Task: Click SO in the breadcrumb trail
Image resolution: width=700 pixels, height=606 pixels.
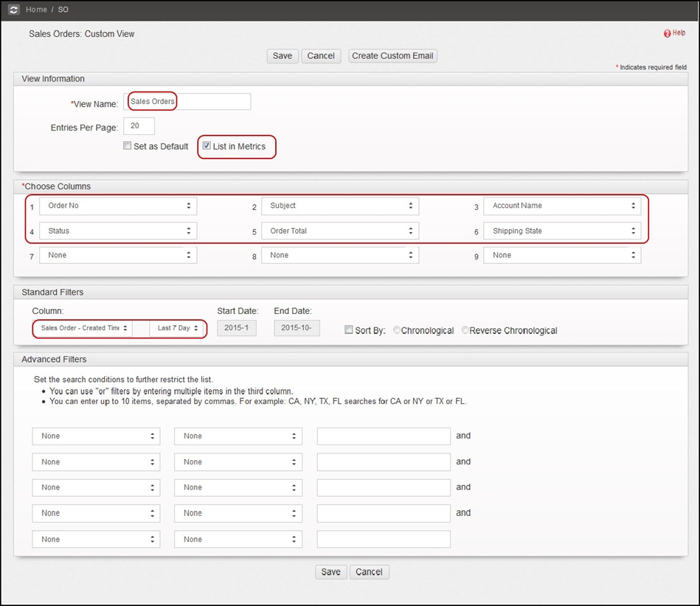Action: [63, 10]
